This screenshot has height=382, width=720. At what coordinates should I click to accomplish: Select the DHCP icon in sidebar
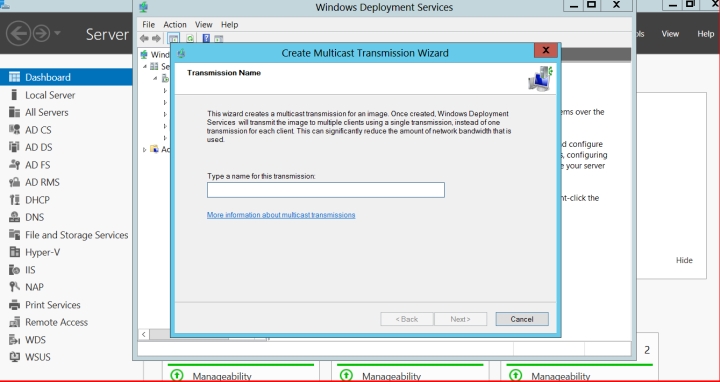15,200
